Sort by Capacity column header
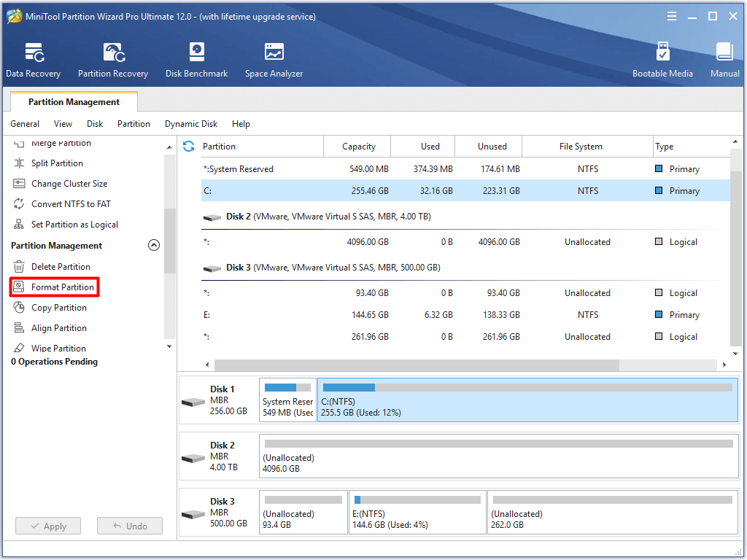The image size is (747, 560). [x=358, y=146]
